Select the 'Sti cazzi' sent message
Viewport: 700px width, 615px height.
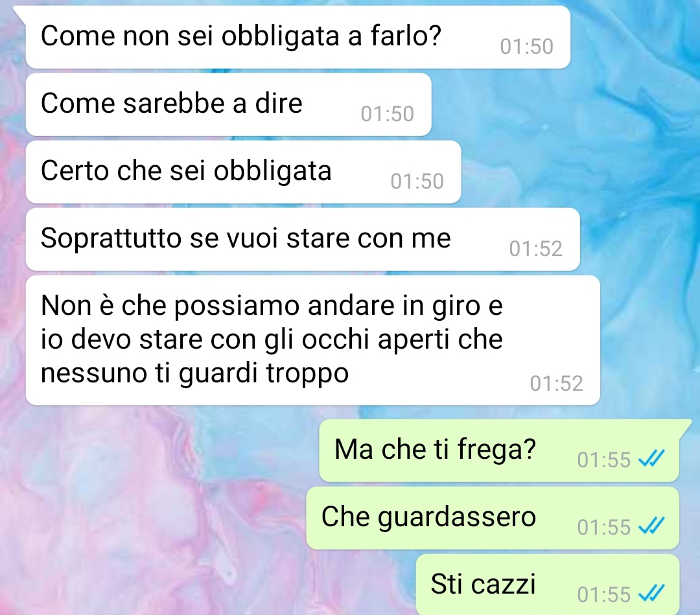pyautogui.click(x=547, y=585)
